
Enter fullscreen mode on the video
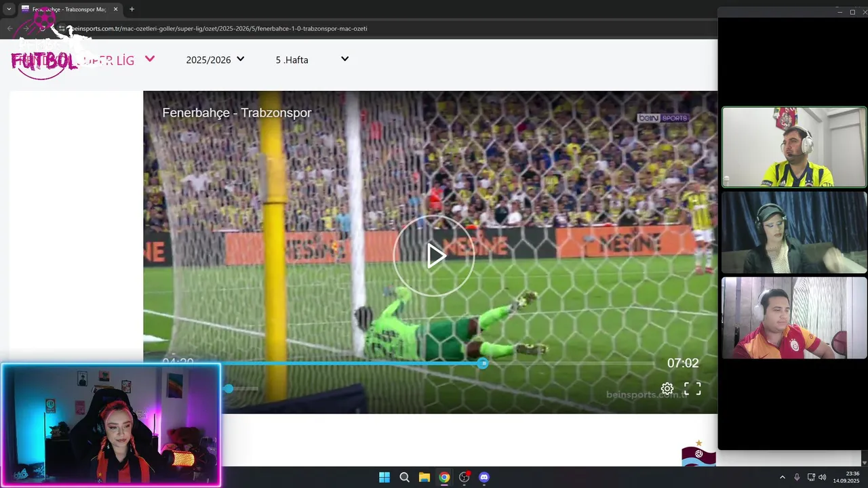coord(692,388)
